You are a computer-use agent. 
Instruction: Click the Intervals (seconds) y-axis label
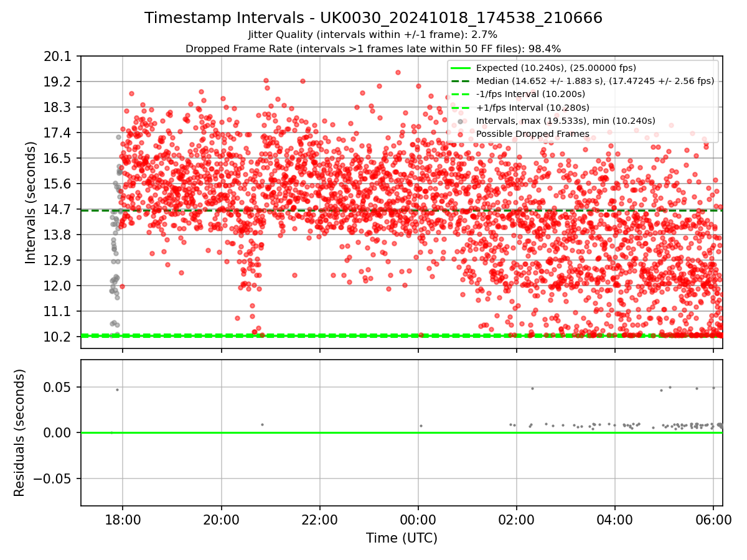(x=31, y=202)
